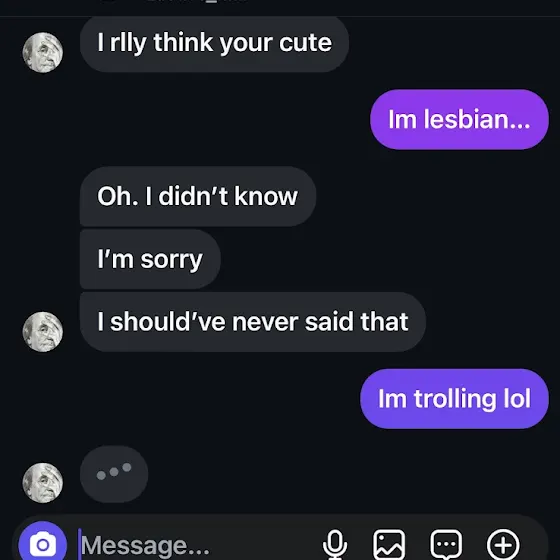Tap the plus circle for more options
The width and height of the screenshot is (560, 560).
[x=503, y=545]
